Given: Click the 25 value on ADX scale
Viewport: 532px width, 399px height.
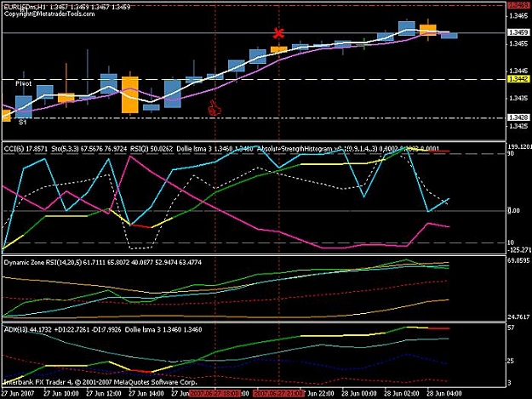Looking at the screenshot, I should [511, 361].
